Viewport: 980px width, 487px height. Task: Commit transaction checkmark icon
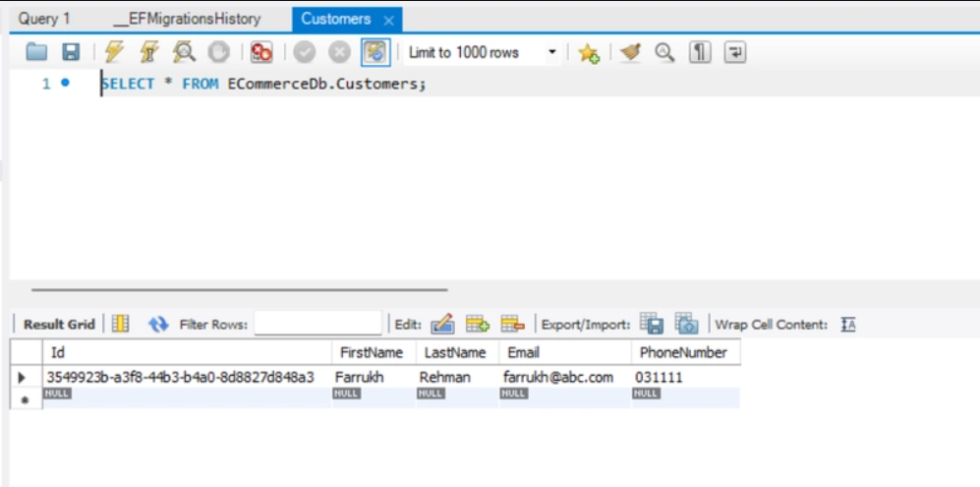(x=305, y=52)
